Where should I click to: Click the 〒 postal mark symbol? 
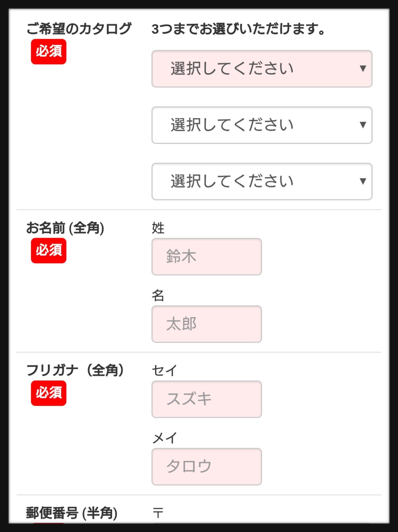(158, 513)
